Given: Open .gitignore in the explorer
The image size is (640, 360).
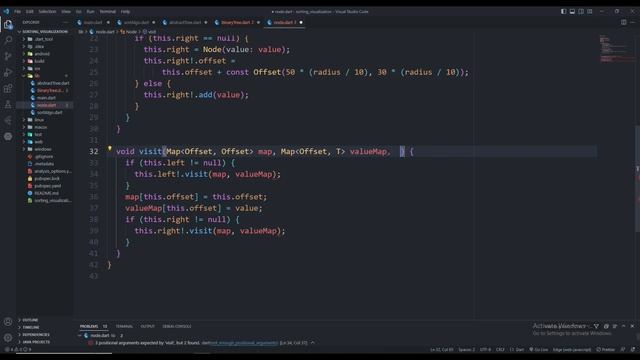Looking at the screenshot, I should (x=45, y=157).
